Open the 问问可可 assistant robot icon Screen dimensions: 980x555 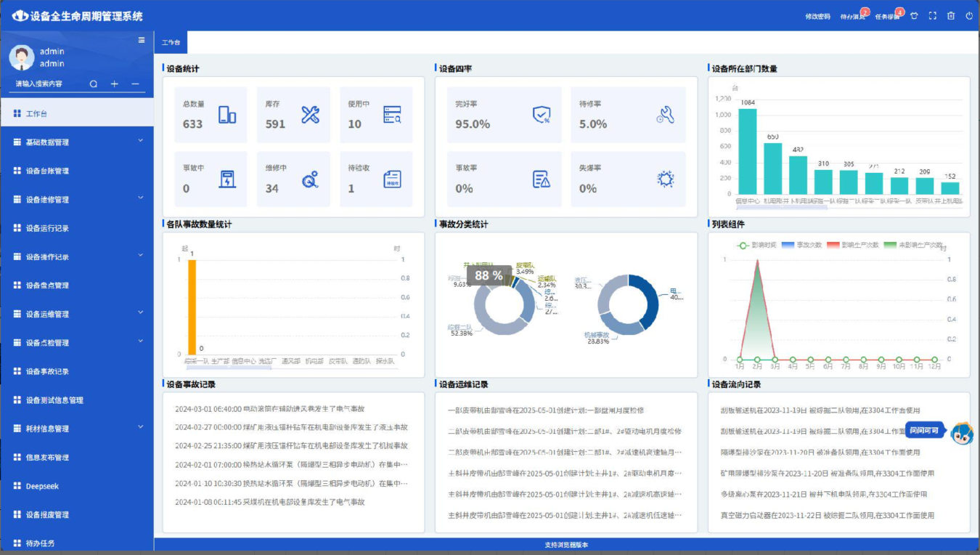962,433
